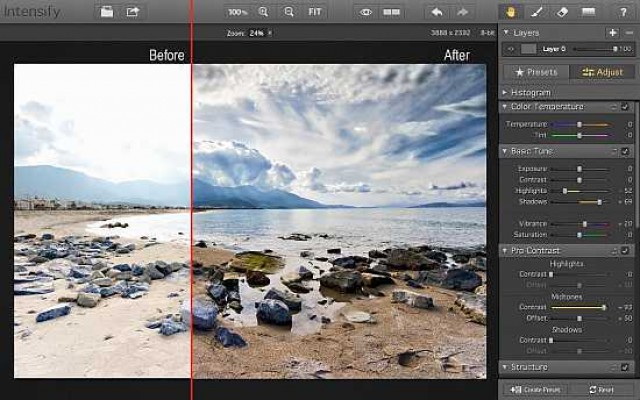The height and width of the screenshot is (400, 640).
Task: Select the Hand pan tool
Action: click(x=509, y=12)
